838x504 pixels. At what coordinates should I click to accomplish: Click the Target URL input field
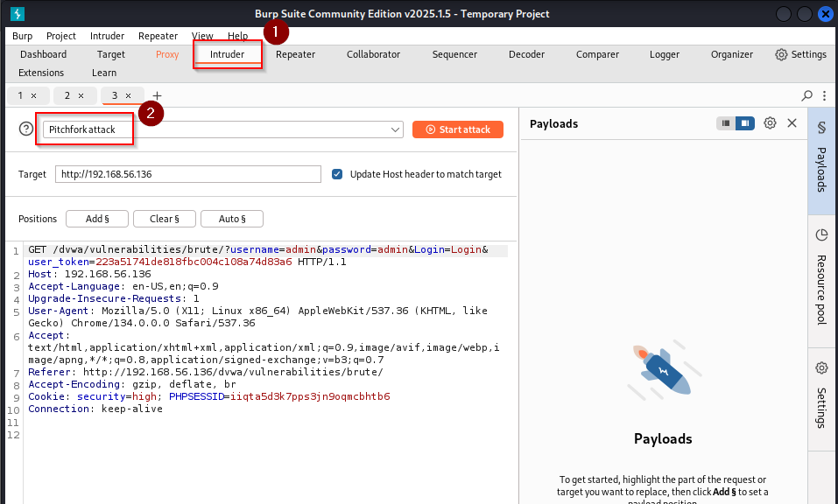[188, 174]
